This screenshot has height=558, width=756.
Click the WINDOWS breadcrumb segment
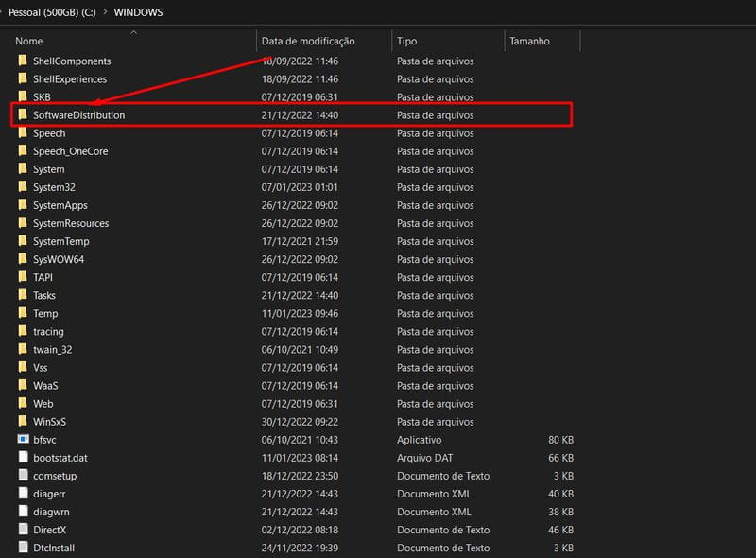click(138, 12)
